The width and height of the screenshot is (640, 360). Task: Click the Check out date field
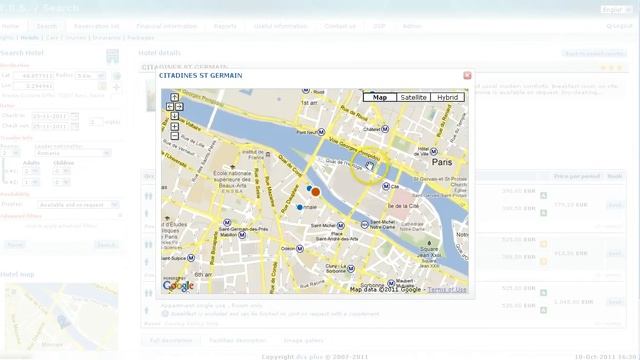[52, 126]
